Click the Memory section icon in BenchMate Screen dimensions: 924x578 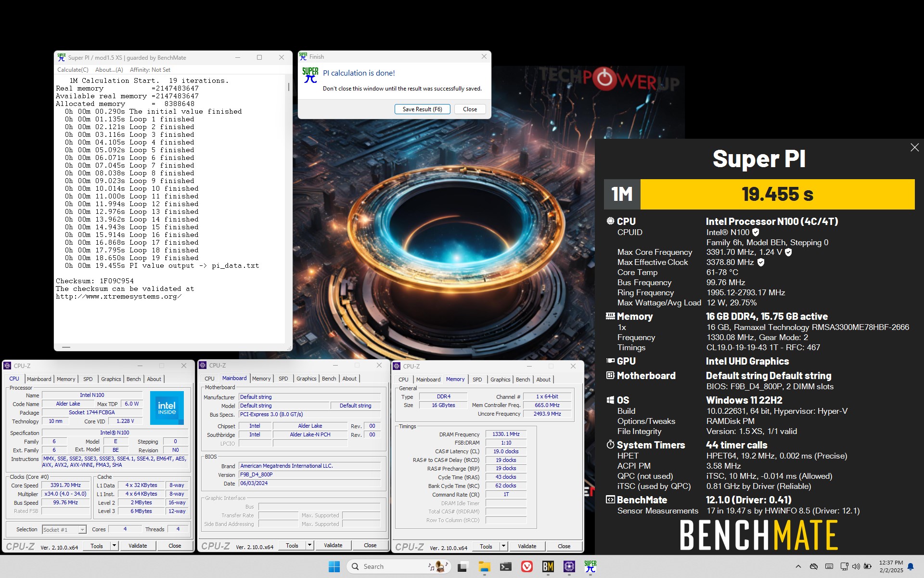[610, 316]
